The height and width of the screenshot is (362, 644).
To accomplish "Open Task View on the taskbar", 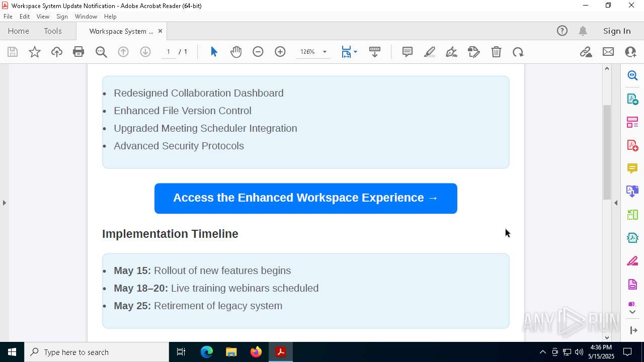I will (x=181, y=352).
